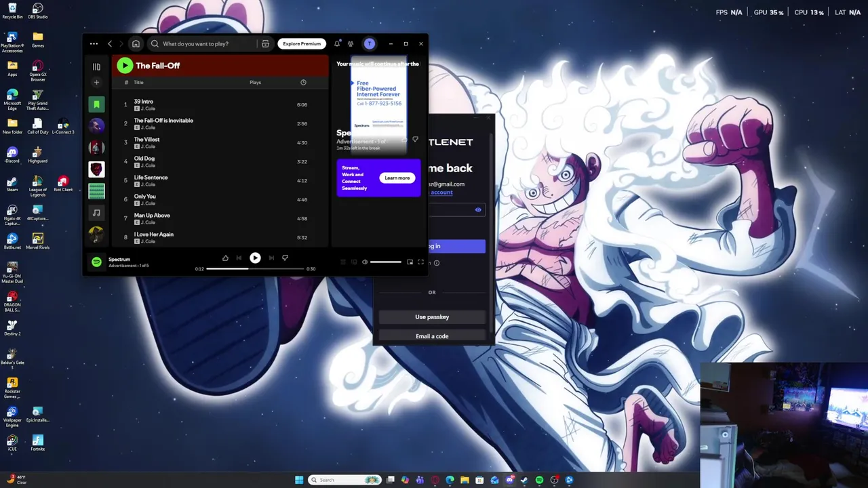Enter Spotify full screen mode
This screenshot has height=488, width=868.
420,262
